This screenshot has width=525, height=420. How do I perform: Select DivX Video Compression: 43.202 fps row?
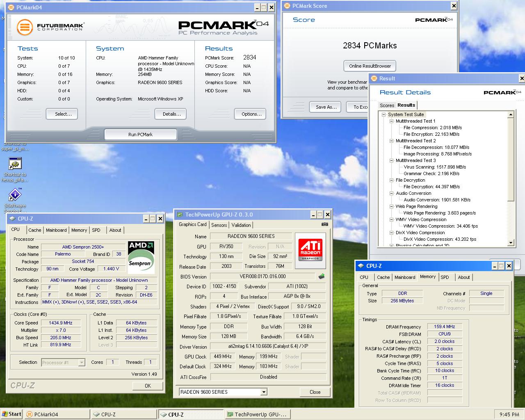click(x=440, y=239)
